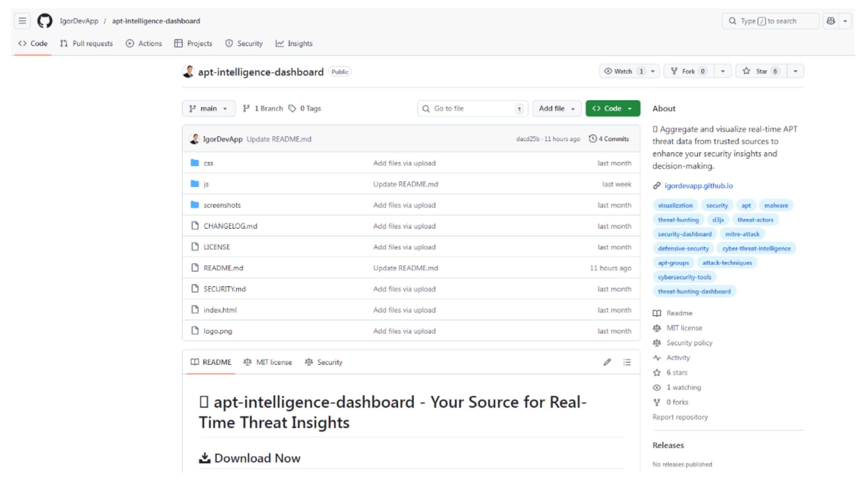Open the hamburger navigation menu
Screen dimensions: 868x488
click(x=22, y=21)
